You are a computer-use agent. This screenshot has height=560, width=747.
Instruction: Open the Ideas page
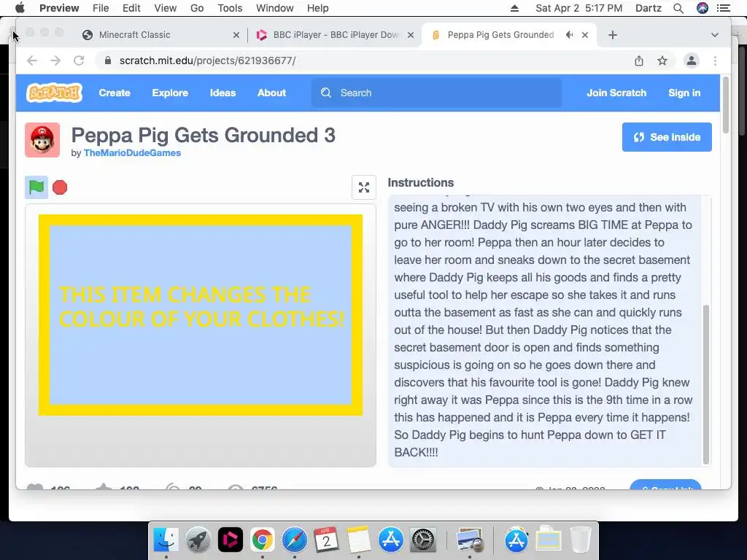pyautogui.click(x=223, y=93)
